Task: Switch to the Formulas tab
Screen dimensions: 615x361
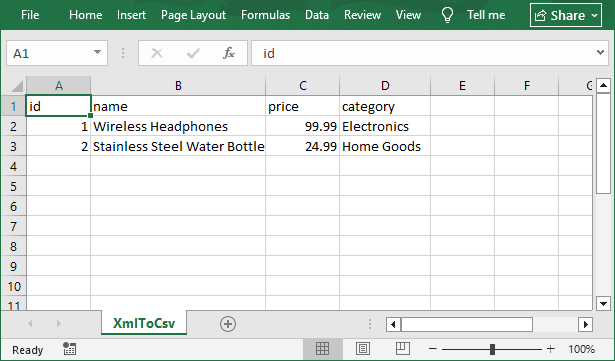Action: click(266, 15)
